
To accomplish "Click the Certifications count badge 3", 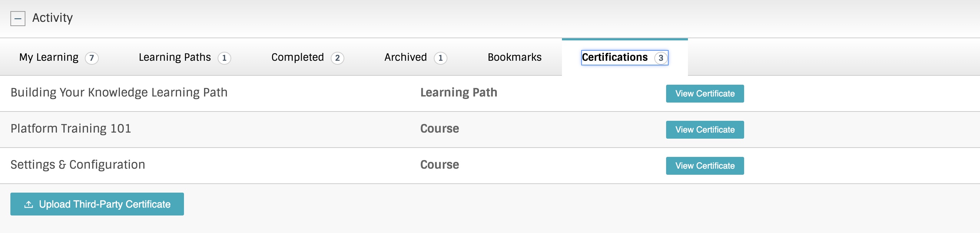I will pos(661,58).
